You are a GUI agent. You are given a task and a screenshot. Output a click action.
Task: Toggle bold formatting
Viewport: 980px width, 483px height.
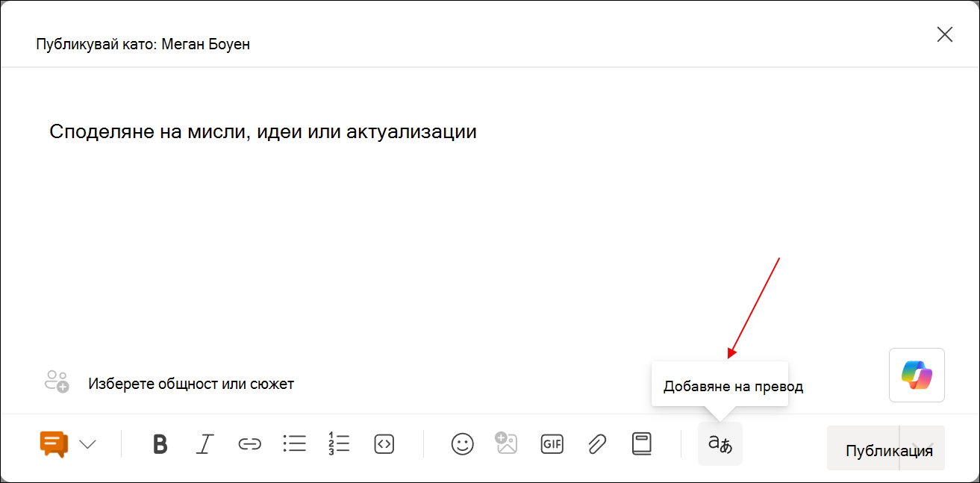(160, 444)
